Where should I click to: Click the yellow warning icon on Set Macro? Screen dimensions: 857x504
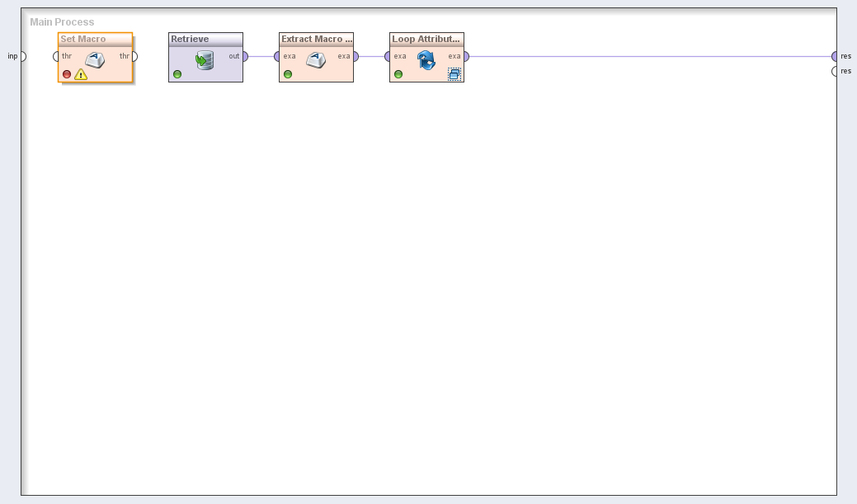81,74
